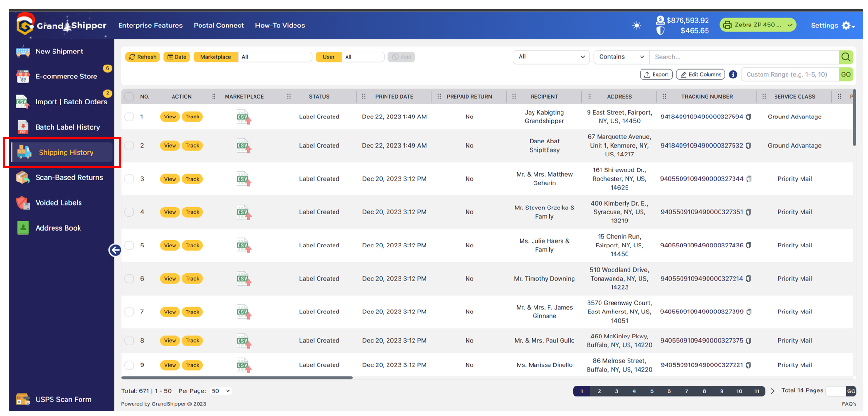This screenshot has width=868, height=416.
Task: Select the checkbox for row 5
Action: (x=129, y=245)
